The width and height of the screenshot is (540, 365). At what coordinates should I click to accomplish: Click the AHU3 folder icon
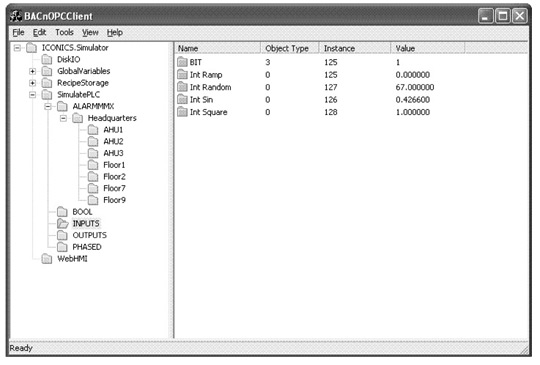click(93, 153)
